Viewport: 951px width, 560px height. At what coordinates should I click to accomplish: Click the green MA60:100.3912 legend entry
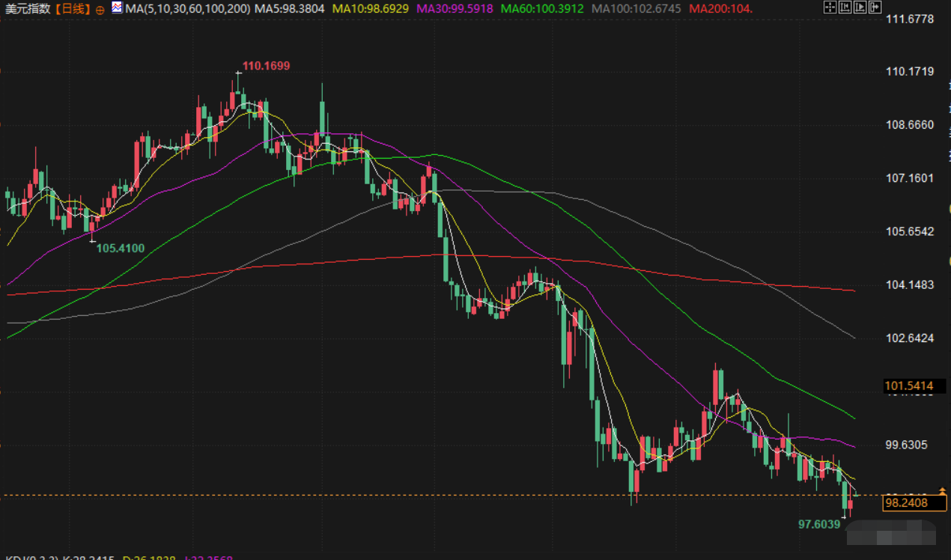tap(542, 9)
